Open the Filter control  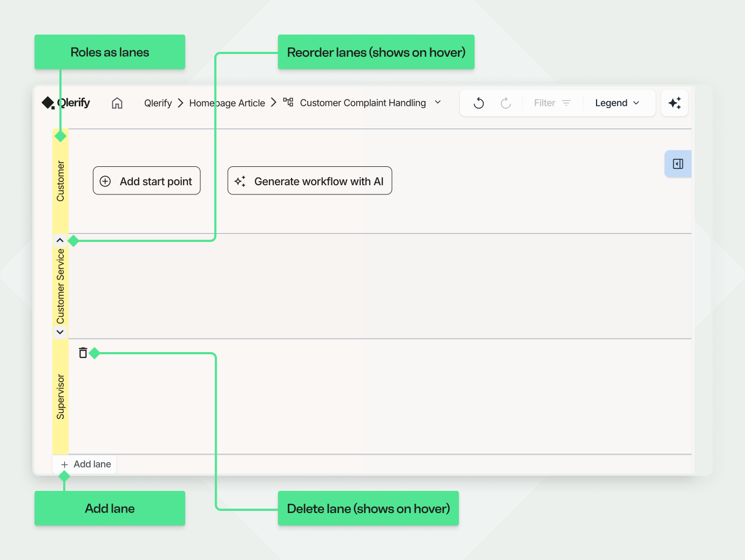point(552,103)
